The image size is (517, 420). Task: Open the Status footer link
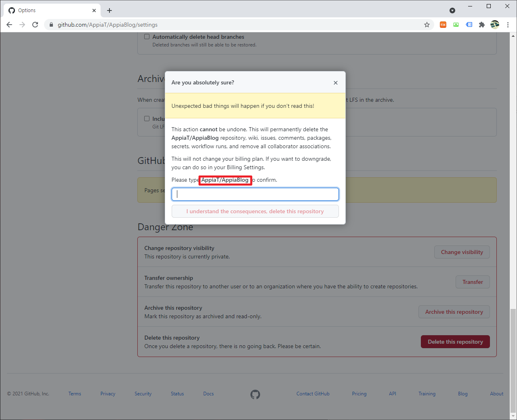[x=177, y=394]
